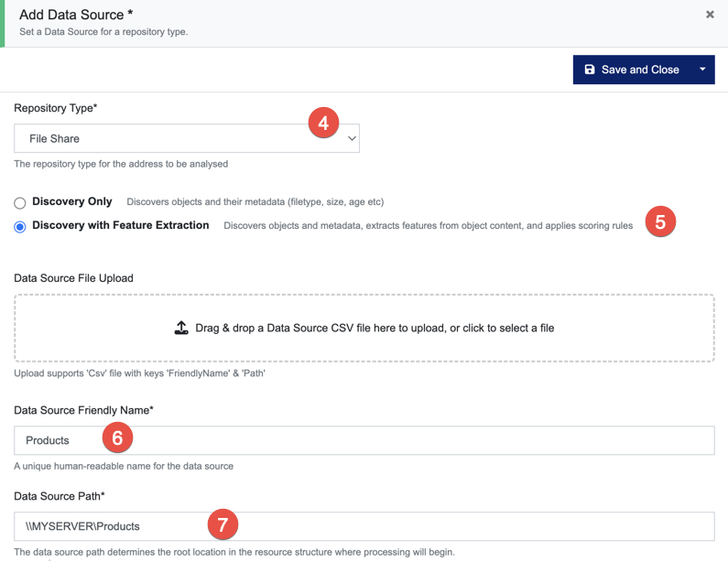Screen dimensions: 728x561
Task: Click the Discovery with Feature Extraction label
Action: (121, 225)
